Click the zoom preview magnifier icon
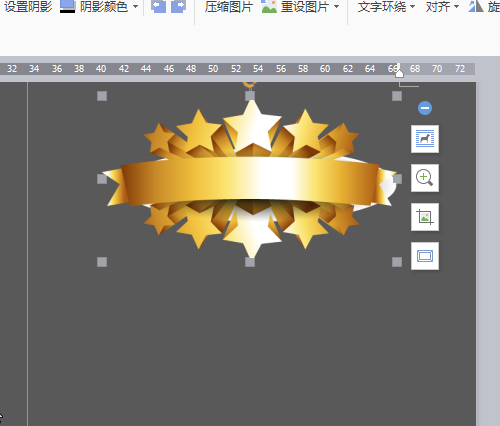 425,178
